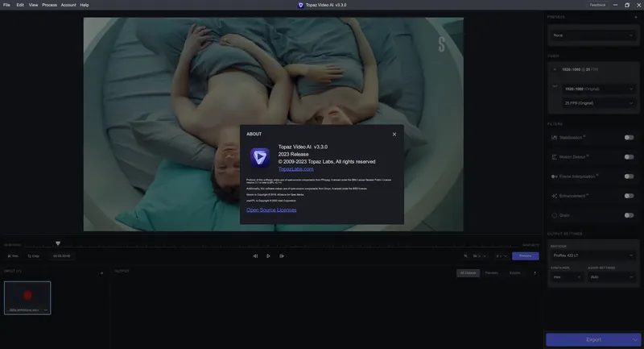Switch to the All Outputs tab
Viewport: 644px width, 349px height.
point(469,273)
